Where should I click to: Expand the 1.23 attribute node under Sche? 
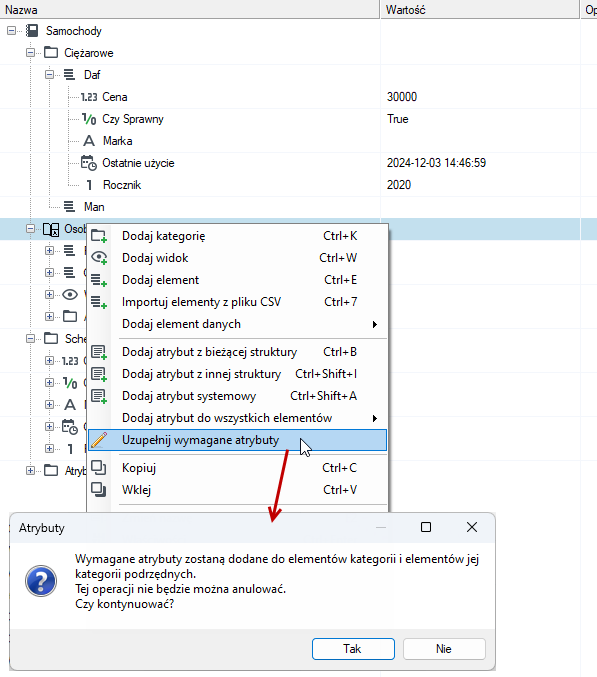49,361
